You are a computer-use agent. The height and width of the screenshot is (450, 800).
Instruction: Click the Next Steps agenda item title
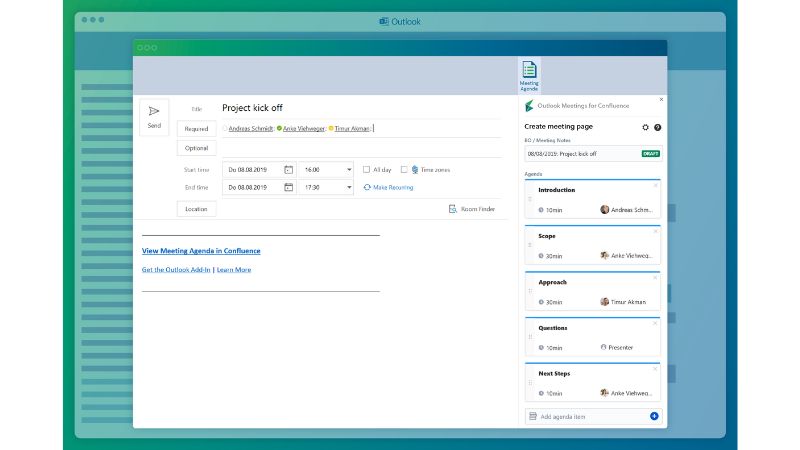point(554,373)
